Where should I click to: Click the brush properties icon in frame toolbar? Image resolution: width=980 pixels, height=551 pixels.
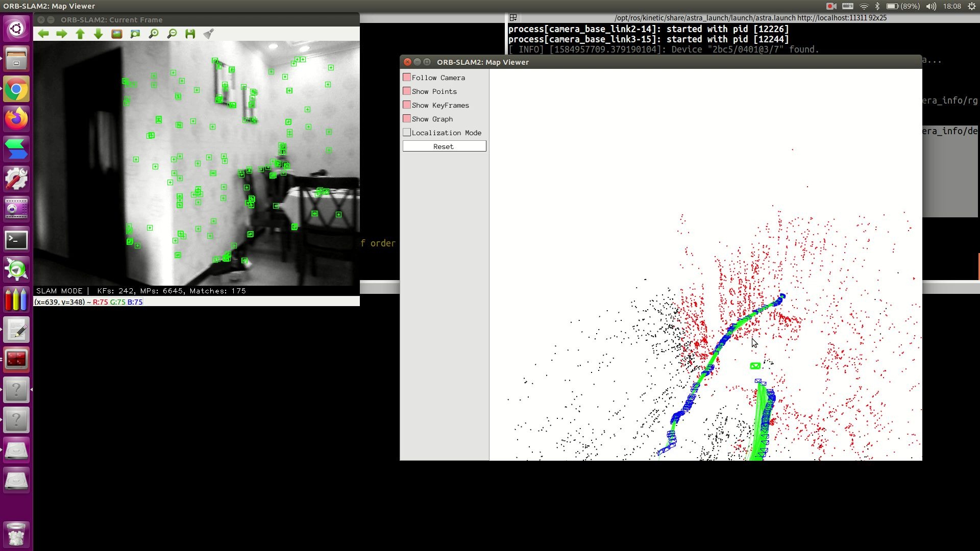click(208, 34)
